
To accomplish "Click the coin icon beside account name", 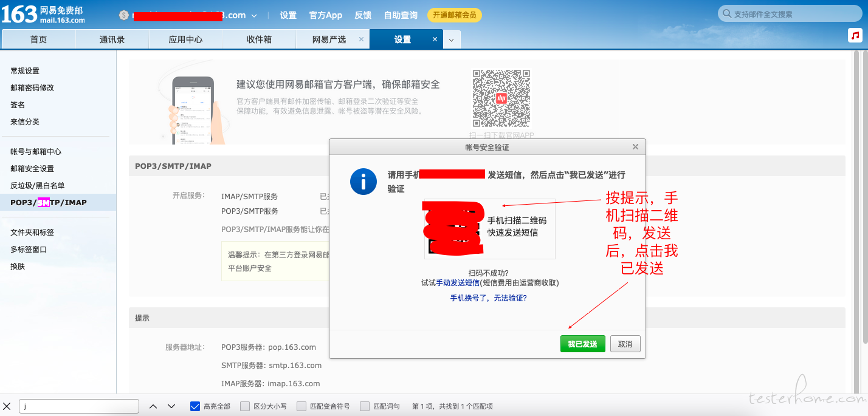I will point(124,15).
